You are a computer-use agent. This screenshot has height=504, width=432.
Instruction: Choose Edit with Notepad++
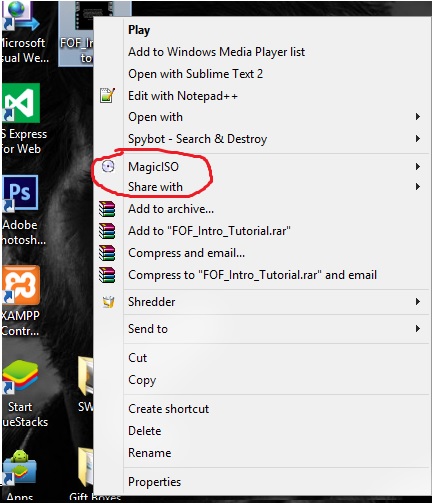tap(183, 96)
